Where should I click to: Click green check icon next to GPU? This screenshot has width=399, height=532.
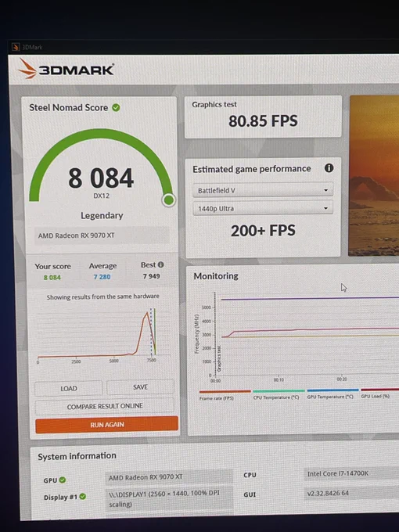pyautogui.click(x=63, y=480)
